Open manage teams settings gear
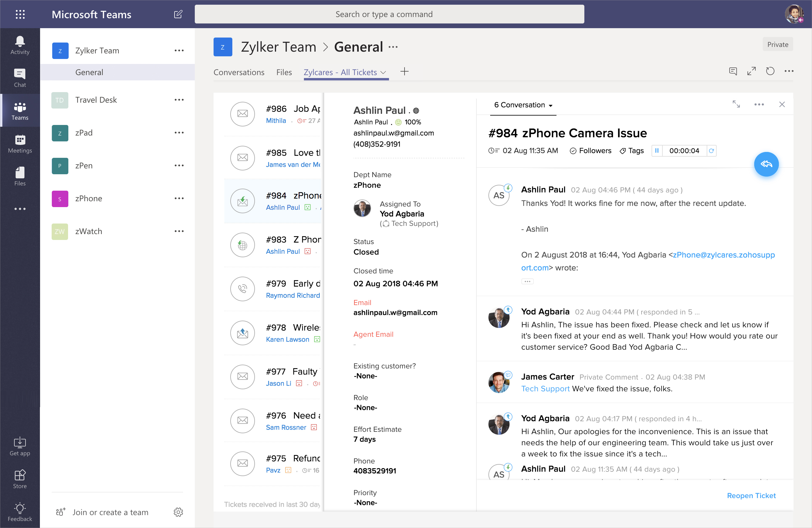The height and width of the screenshot is (528, 812). [x=178, y=512]
